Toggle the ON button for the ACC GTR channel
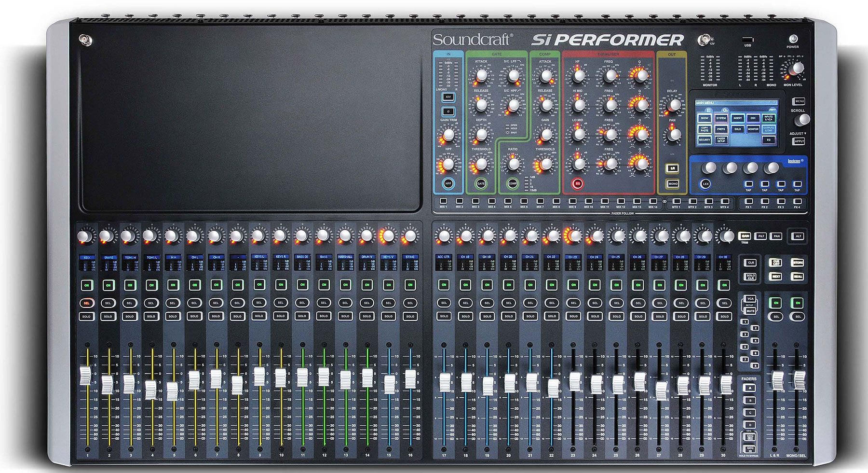The height and width of the screenshot is (473, 868). coord(444,285)
